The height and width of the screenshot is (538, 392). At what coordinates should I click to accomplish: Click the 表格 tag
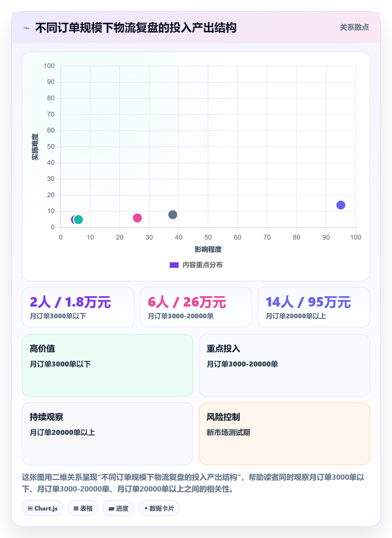(83, 508)
